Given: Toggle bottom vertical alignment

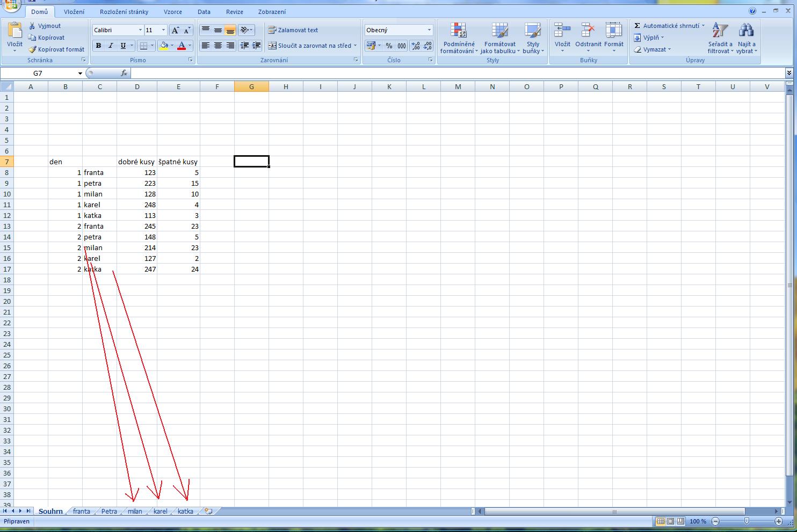Looking at the screenshot, I should (230, 30).
